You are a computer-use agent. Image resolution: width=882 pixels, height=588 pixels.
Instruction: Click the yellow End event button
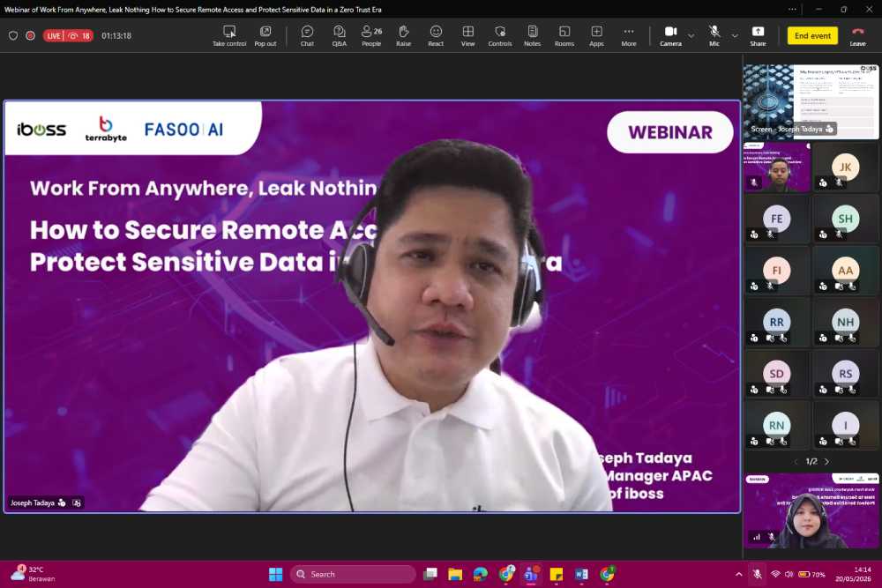click(x=812, y=35)
